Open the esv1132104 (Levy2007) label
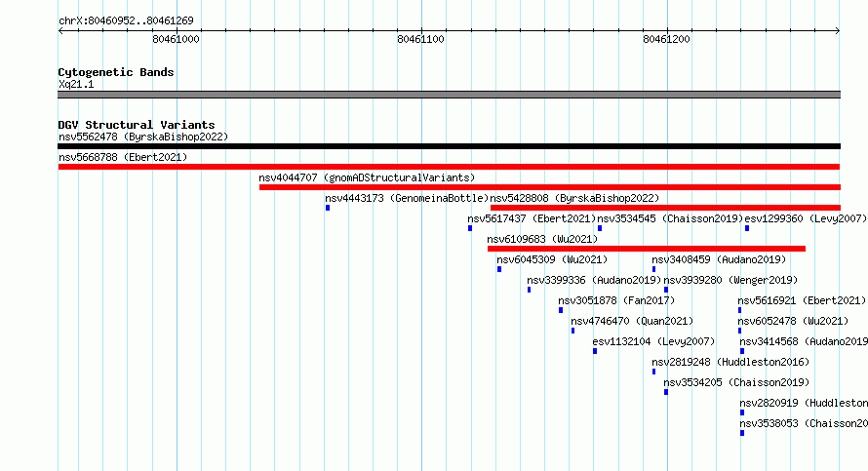 (x=653, y=341)
